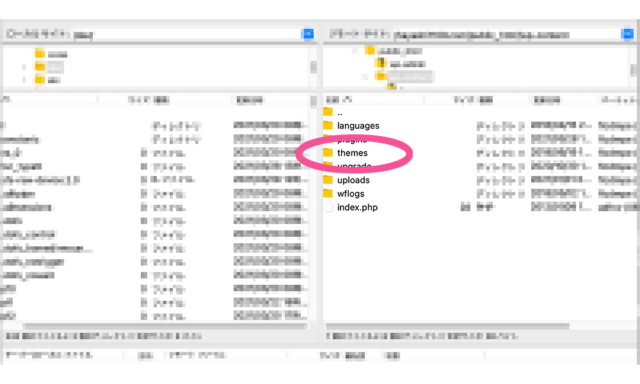Click the local site path field

[x=187, y=34]
